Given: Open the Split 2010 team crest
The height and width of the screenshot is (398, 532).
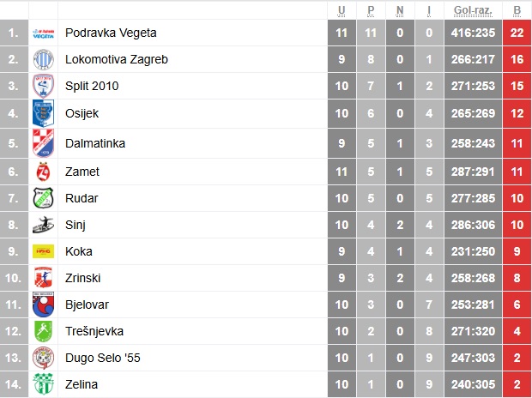Looking at the screenshot, I should pyautogui.click(x=43, y=86).
